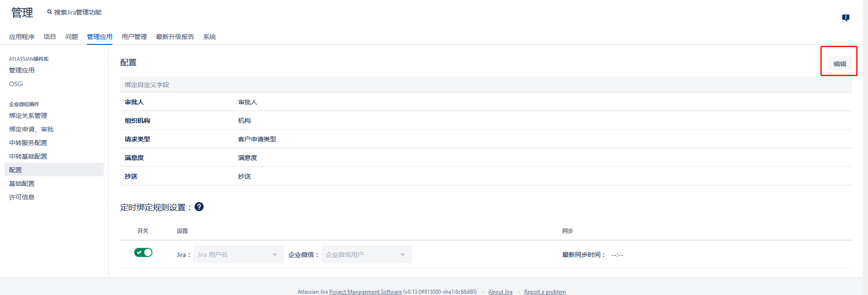
Task: Click the search magnifier icon
Action: (49, 12)
